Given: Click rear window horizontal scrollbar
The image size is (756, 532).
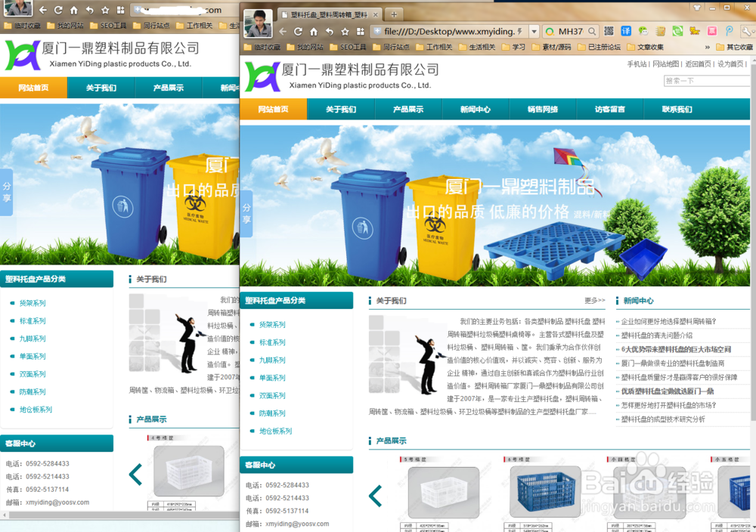Looking at the screenshot, I should click(x=123, y=515).
